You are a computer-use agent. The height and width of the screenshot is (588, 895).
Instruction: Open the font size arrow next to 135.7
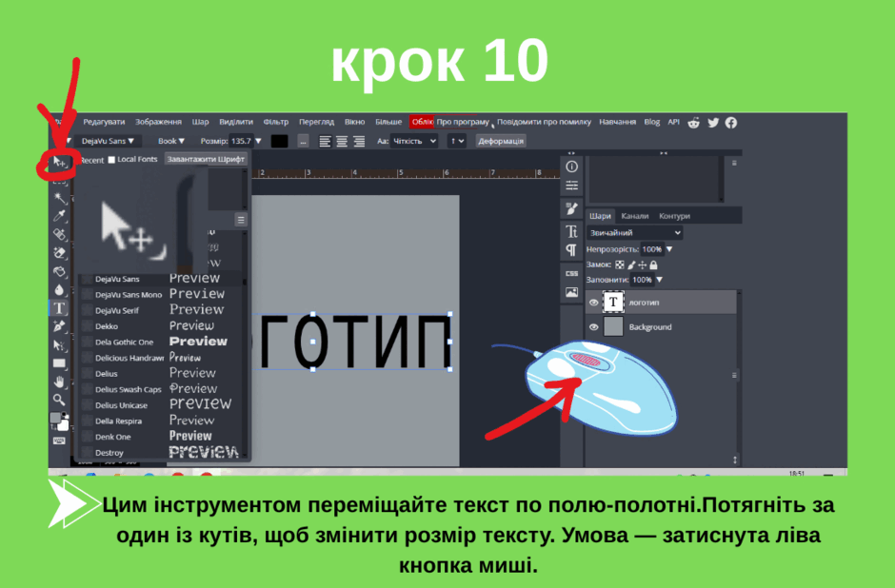click(x=259, y=141)
